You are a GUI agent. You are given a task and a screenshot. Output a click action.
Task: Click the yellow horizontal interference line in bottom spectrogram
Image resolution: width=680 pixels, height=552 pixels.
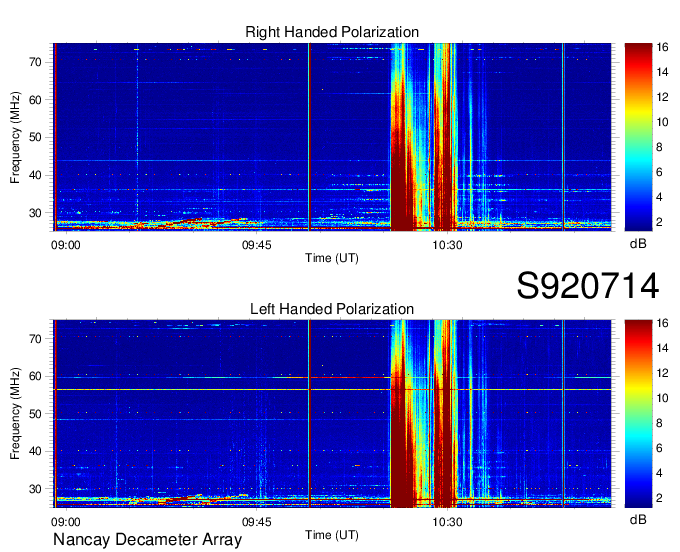pos(332,389)
